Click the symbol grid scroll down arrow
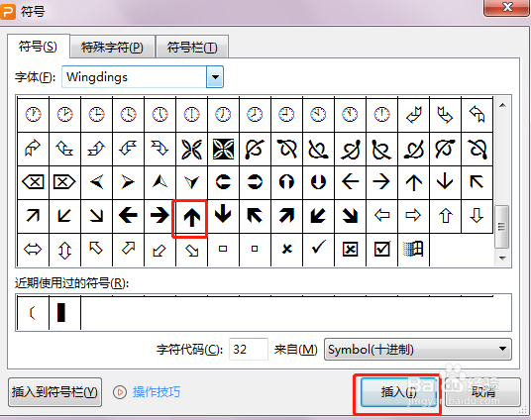 point(502,259)
